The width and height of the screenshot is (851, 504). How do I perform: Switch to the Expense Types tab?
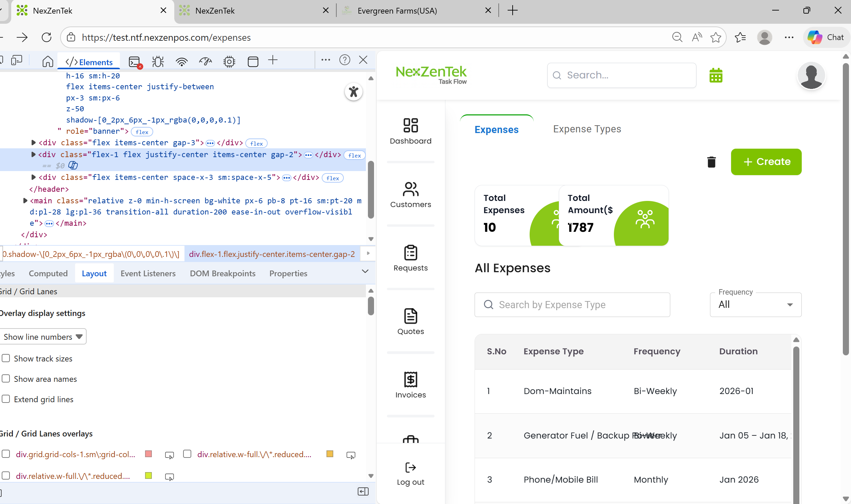[587, 129]
